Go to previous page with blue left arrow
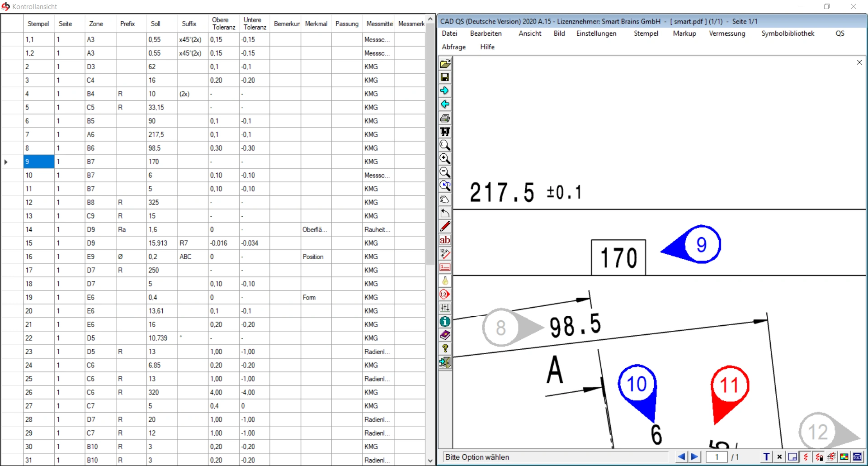Viewport: 868px width, 466px height. click(x=681, y=457)
